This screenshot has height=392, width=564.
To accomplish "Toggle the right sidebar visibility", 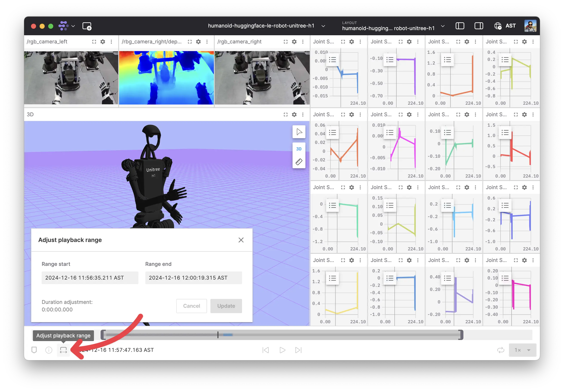I will (x=478, y=26).
